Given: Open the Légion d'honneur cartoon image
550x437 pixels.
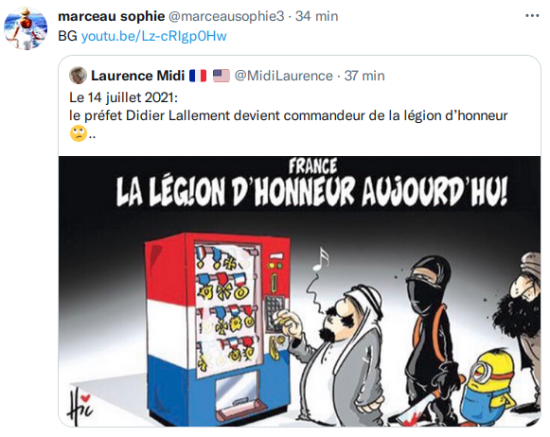Looking at the screenshot, I should [300, 291].
